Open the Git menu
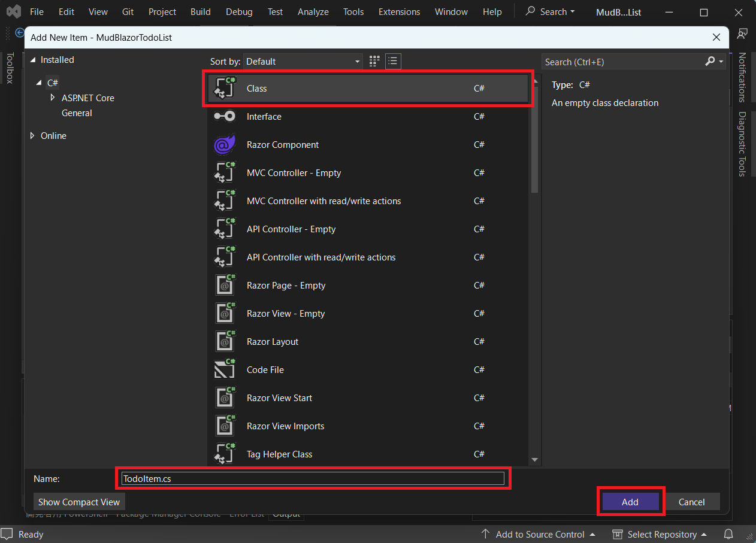This screenshot has width=756, height=543. coord(128,11)
